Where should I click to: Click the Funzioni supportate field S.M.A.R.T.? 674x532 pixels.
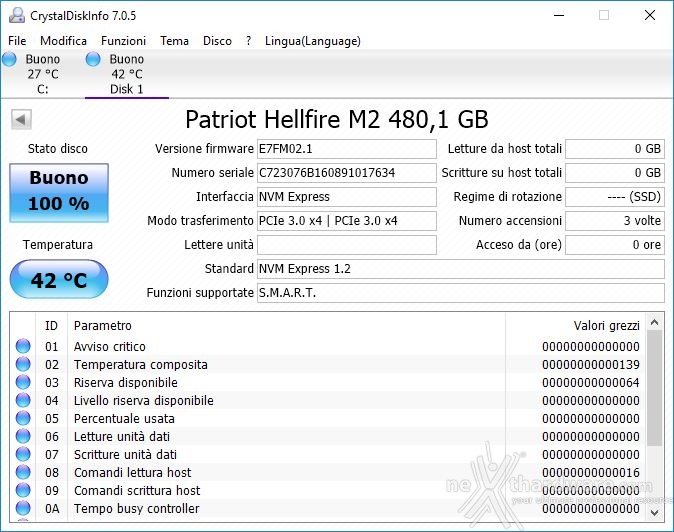click(x=461, y=293)
